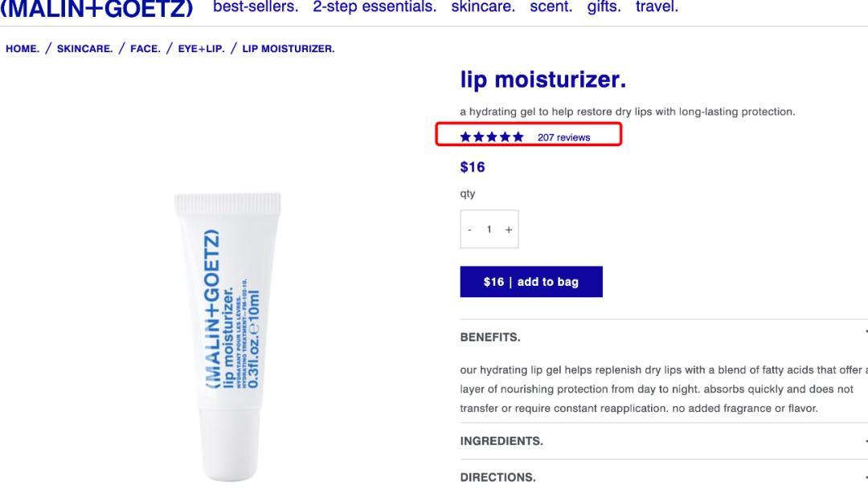This screenshot has height=489, width=868.
Task: Open the scent menu
Action: pyautogui.click(x=551, y=6)
